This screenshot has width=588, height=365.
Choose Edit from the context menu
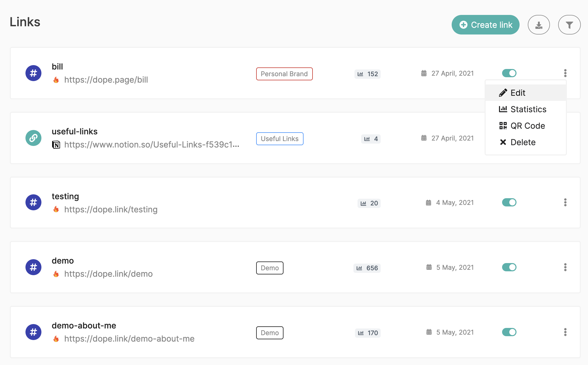pyautogui.click(x=526, y=93)
